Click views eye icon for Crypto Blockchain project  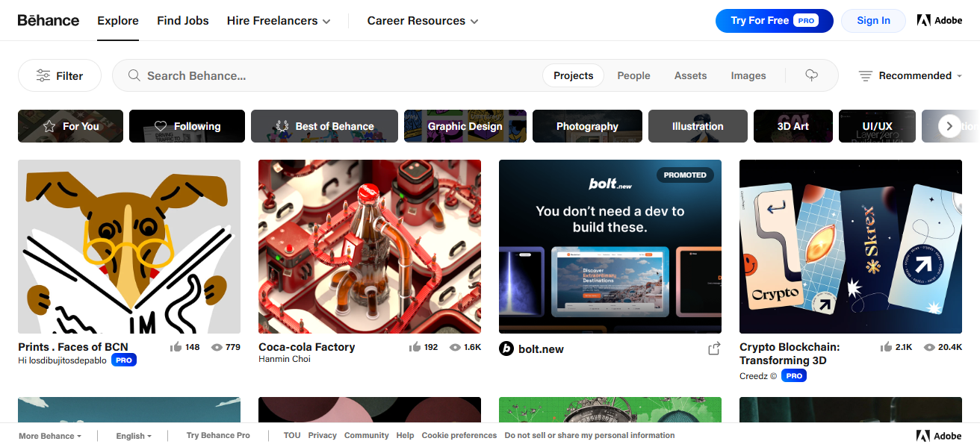point(930,347)
